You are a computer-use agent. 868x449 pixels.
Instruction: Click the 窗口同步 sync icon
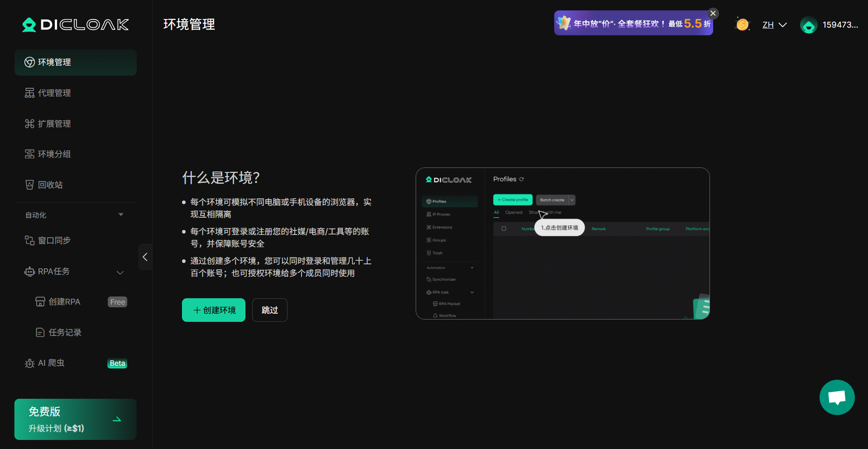pos(29,240)
